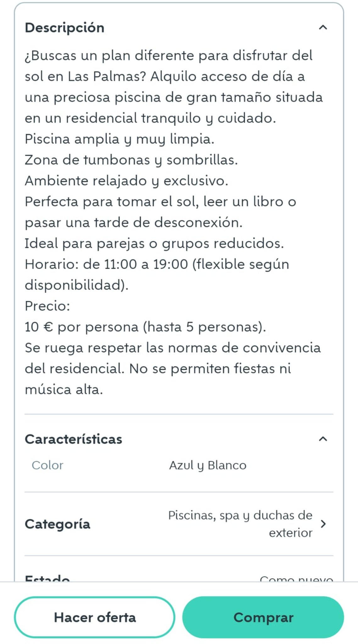Tap the no fiestas ni música alta text

[158, 379]
